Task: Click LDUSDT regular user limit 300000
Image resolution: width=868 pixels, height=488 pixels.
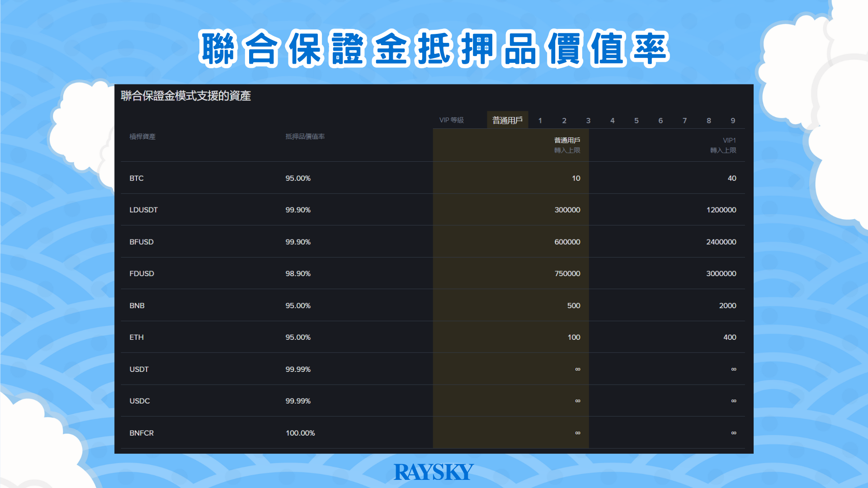Action: coord(567,210)
